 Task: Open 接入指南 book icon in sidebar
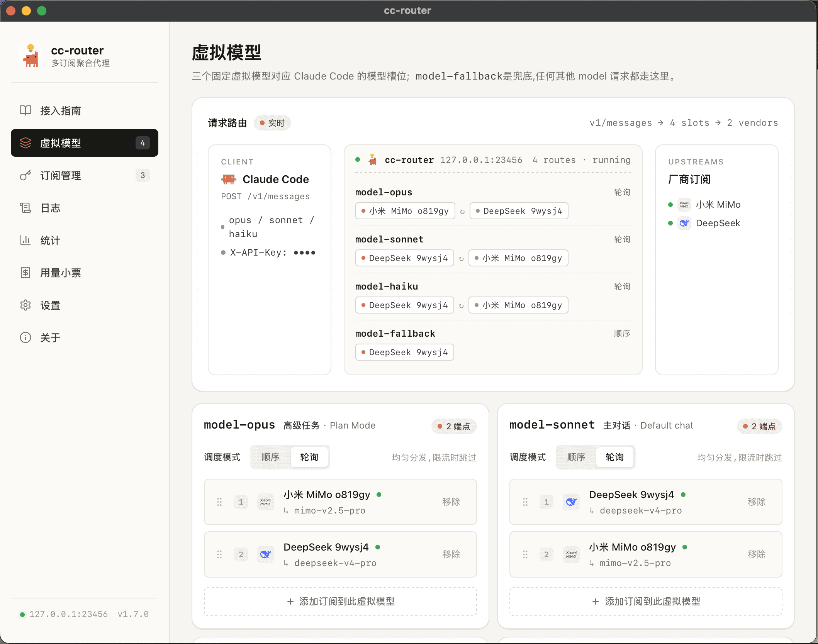pyautogui.click(x=25, y=110)
